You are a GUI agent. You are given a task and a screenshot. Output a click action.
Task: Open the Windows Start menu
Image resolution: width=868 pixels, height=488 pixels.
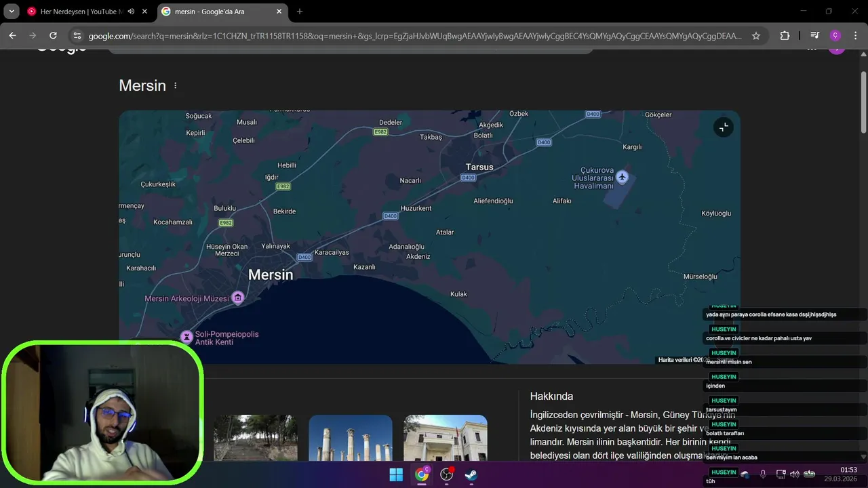396,474
